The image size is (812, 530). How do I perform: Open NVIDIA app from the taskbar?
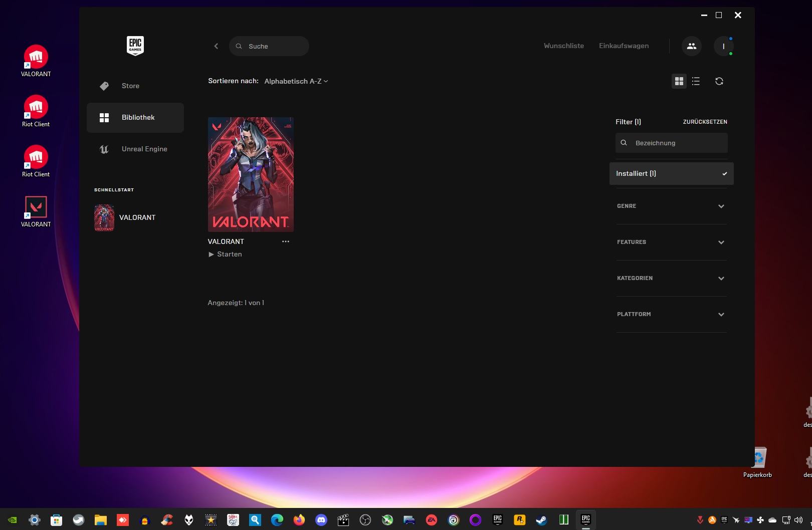coord(12,520)
